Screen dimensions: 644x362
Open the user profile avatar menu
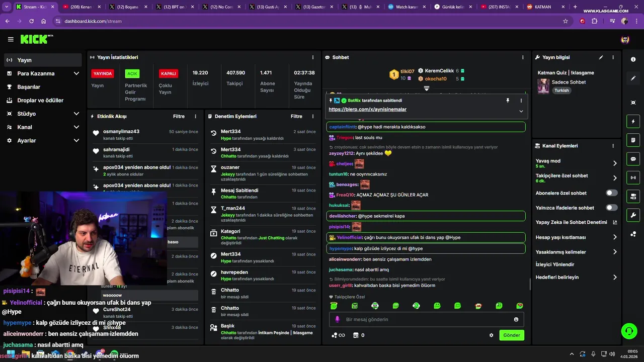[625, 39]
